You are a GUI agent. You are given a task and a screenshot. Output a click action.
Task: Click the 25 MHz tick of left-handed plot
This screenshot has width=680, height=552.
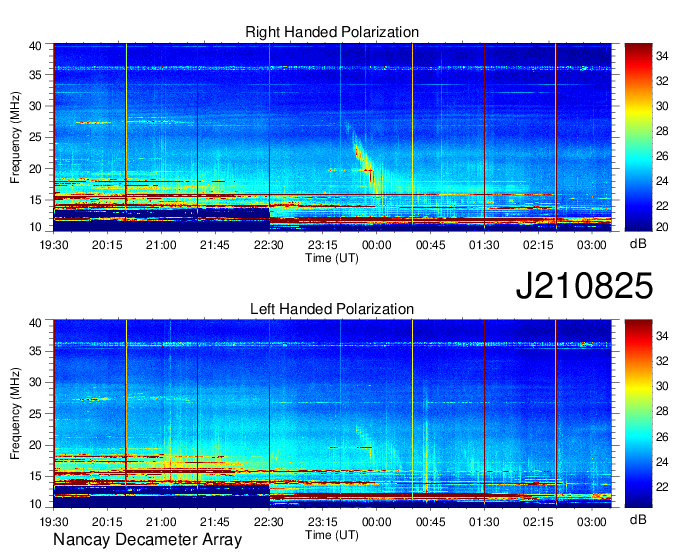[x=35, y=414]
